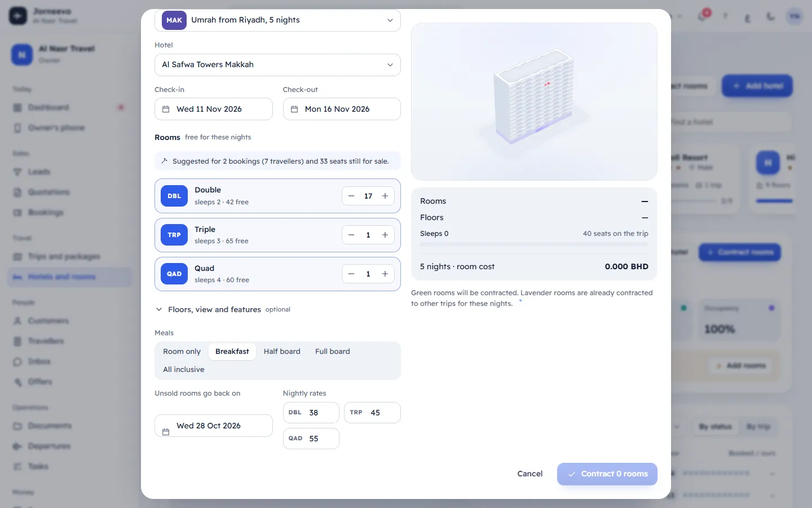
Task: Select Room only meal plan
Action: point(182,351)
